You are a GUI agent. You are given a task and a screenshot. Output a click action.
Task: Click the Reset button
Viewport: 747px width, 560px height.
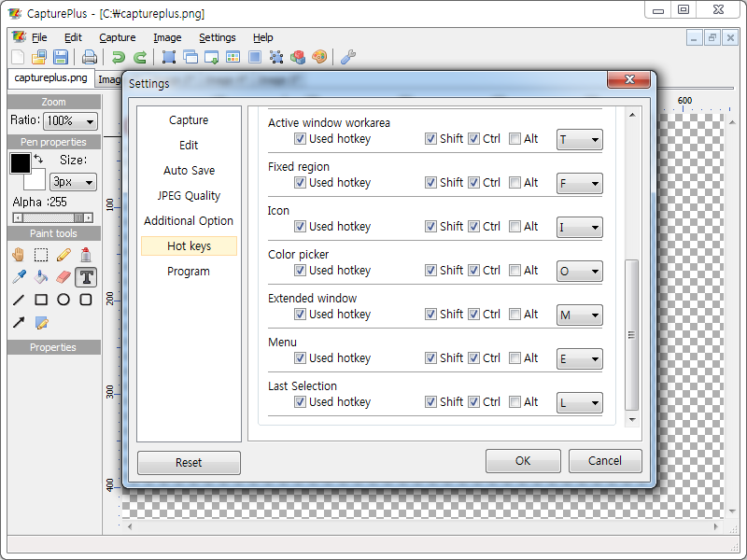click(x=189, y=462)
